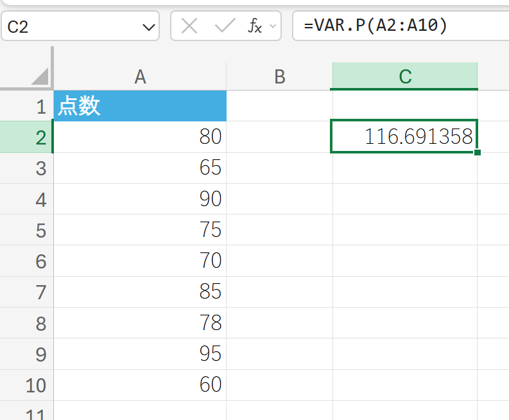Select column B header

[x=279, y=77]
